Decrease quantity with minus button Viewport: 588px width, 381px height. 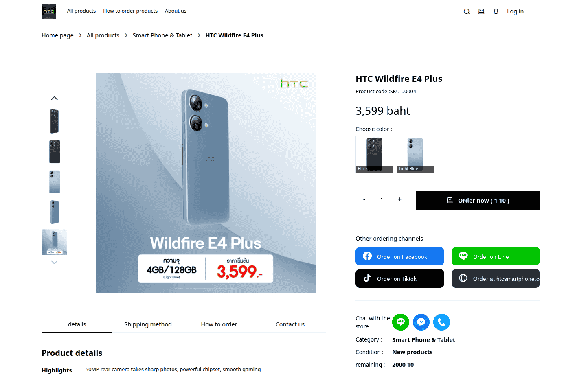click(x=364, y=200)
